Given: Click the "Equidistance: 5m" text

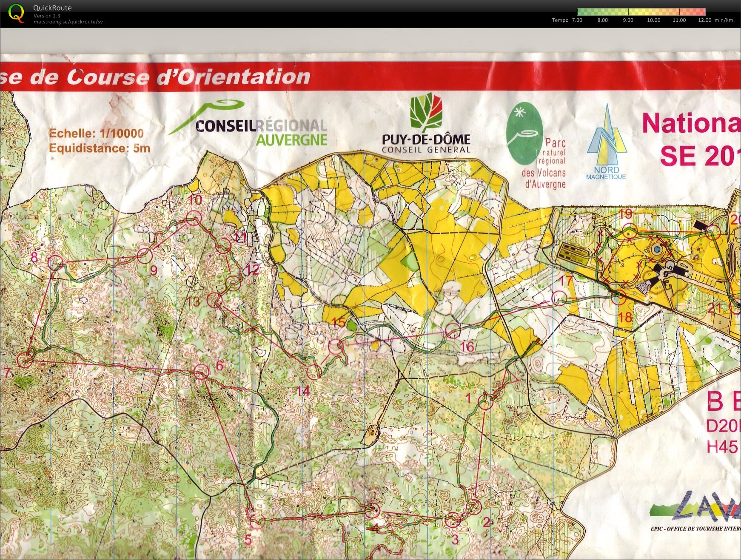Looking at the screenshot, I should 100,148.
